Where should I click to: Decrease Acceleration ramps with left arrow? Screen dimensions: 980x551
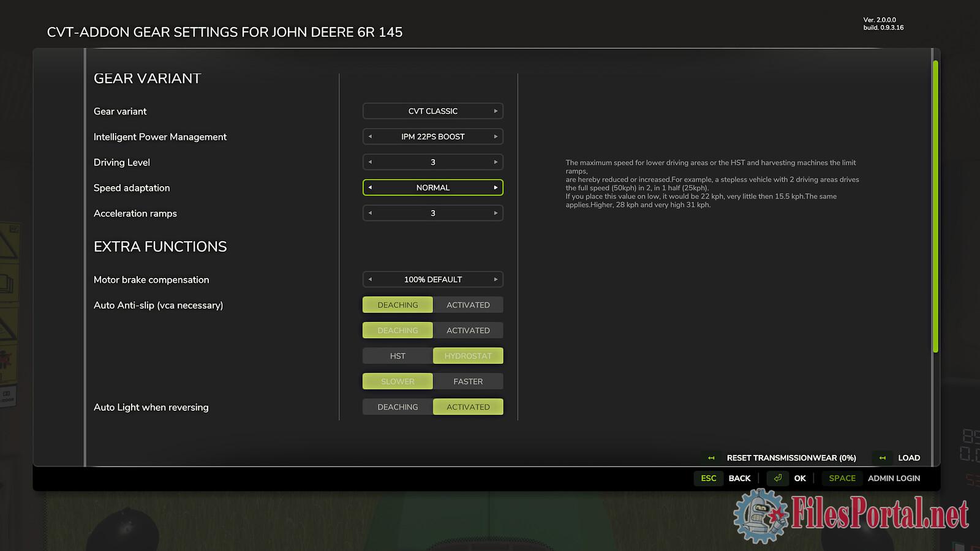click(x=370, y=213)
